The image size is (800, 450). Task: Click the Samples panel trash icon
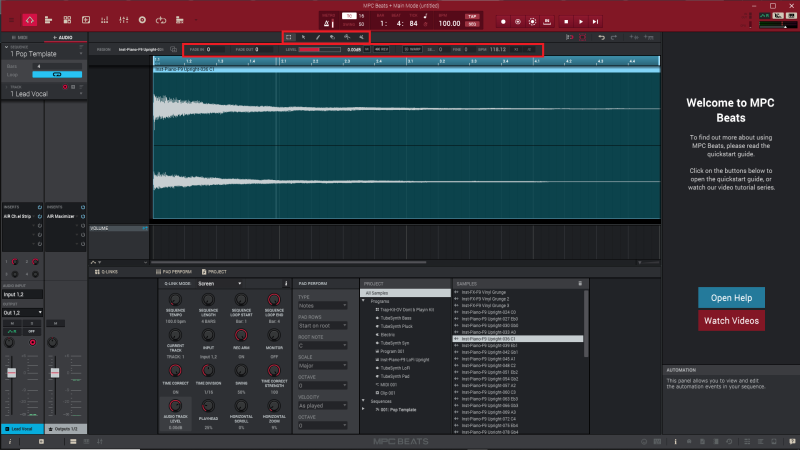pos(579,283)
